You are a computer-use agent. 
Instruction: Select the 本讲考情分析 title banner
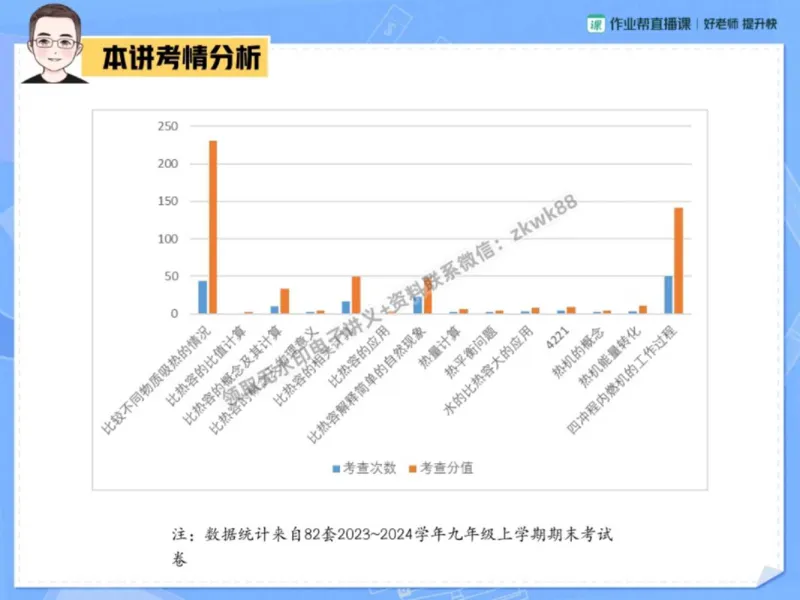coord(176,57)
